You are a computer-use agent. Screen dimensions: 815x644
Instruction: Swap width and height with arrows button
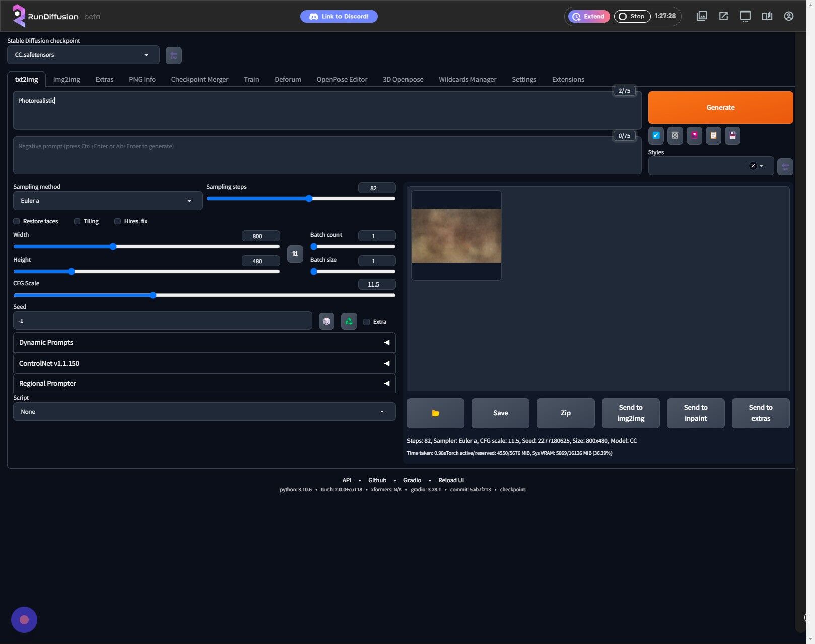[x=295, y=254]
